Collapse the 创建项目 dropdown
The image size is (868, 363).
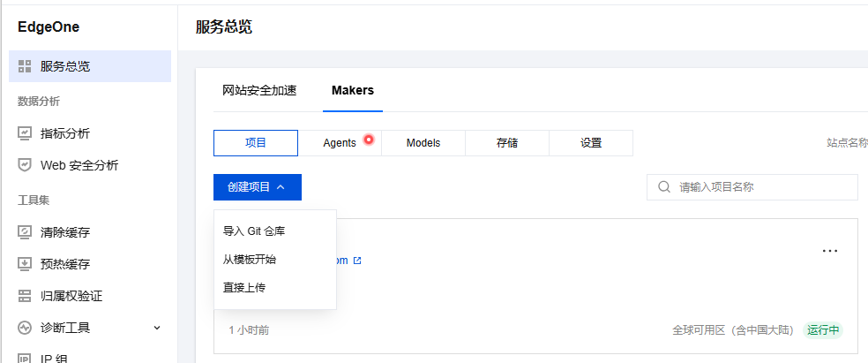258,187
